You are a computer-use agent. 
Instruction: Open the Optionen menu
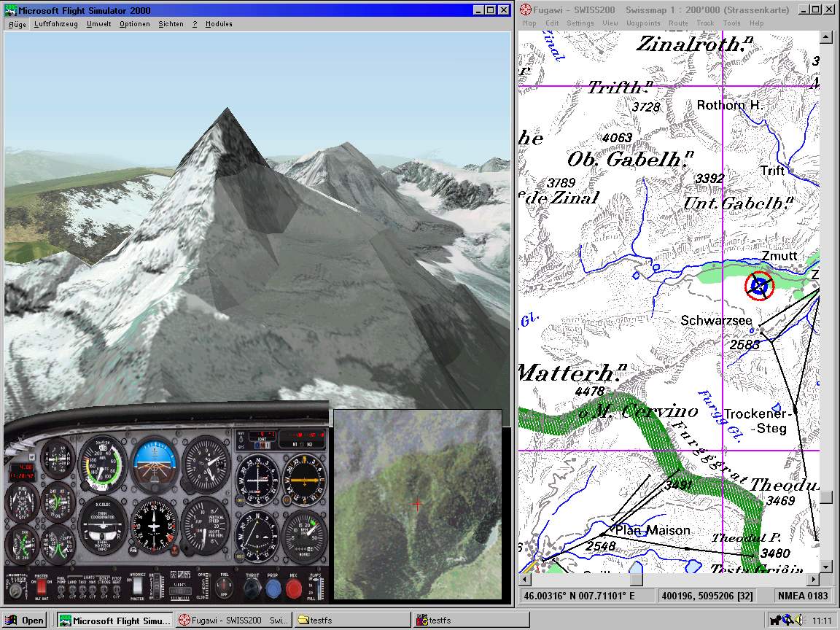click(x=134, y=24)
